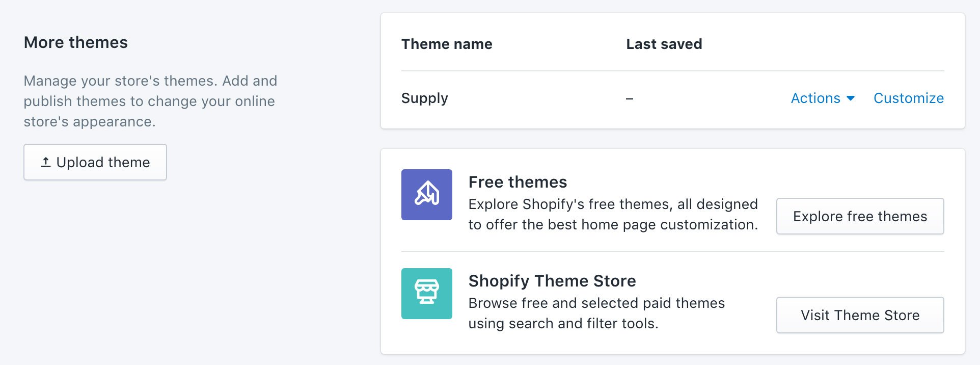Click the purple Free themes icon
Viewport: 980px width, 365px height.
pyautogui.click(x=426, y=195)
